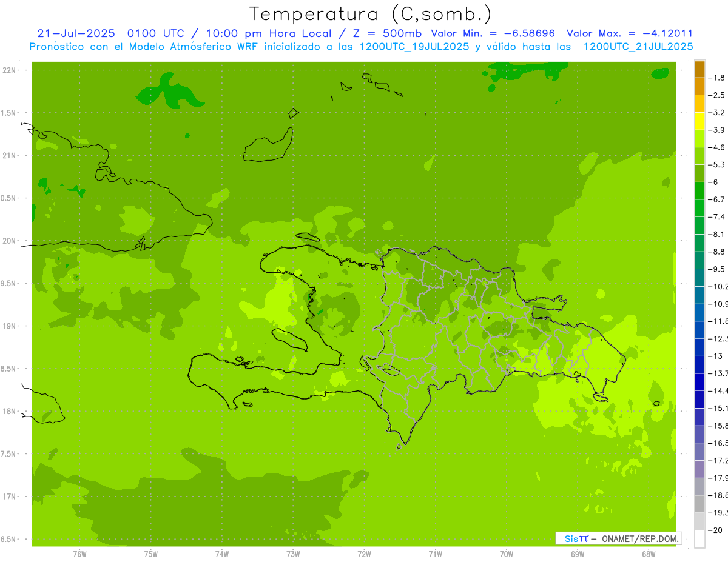Screen dimensions: 728x562
Task: Click the 21N latitude label
Action: click(10, 155)
